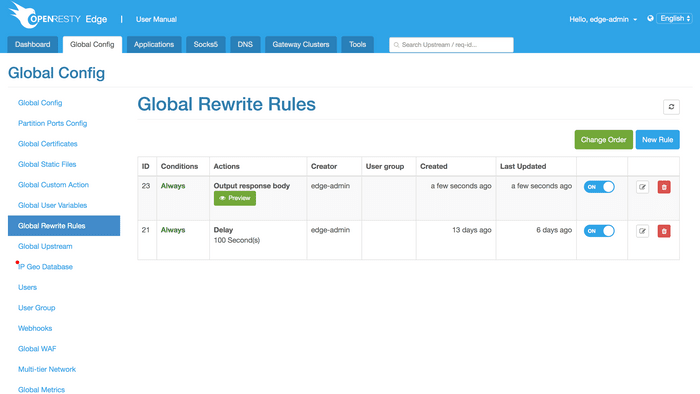Viewport: 700px width, 394px height.
Task: Select Global Rewrite Rules in the sidebar
Action: pyautogui.click(x=64, y=226)
